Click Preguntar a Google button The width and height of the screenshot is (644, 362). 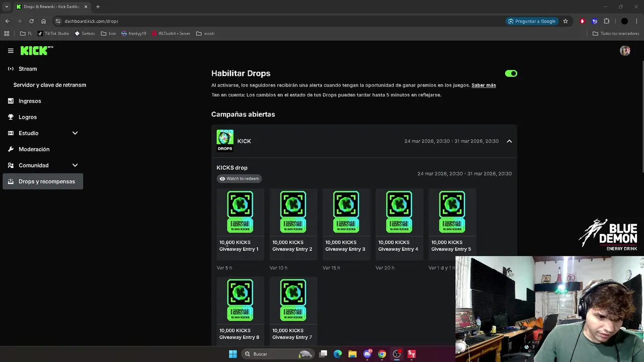point(532,21)
